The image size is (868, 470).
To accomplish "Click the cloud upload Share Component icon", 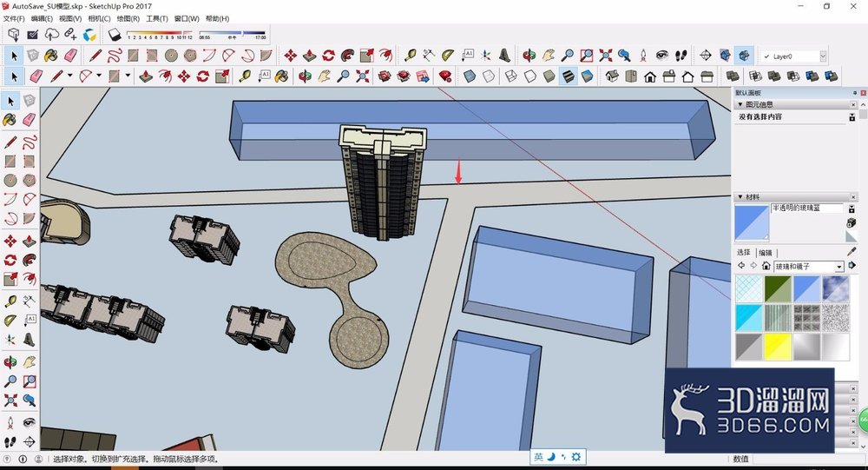I will click(x=51, y=35).
